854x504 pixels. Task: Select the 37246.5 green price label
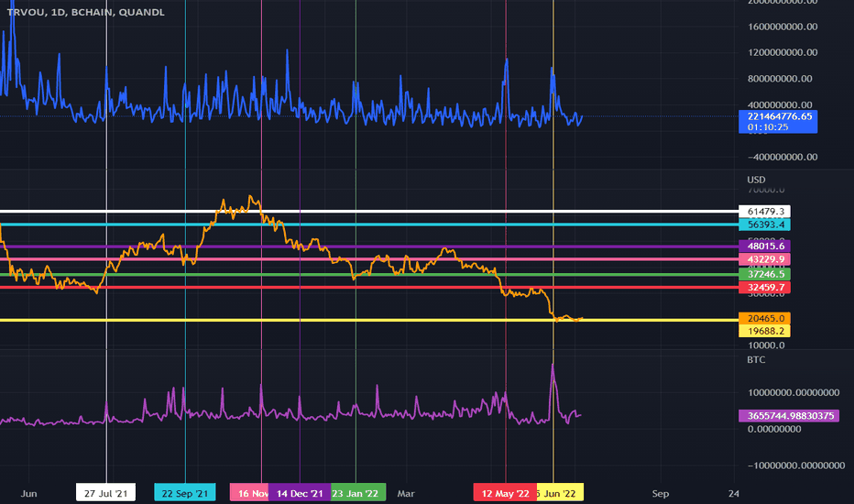coord(765,274)
